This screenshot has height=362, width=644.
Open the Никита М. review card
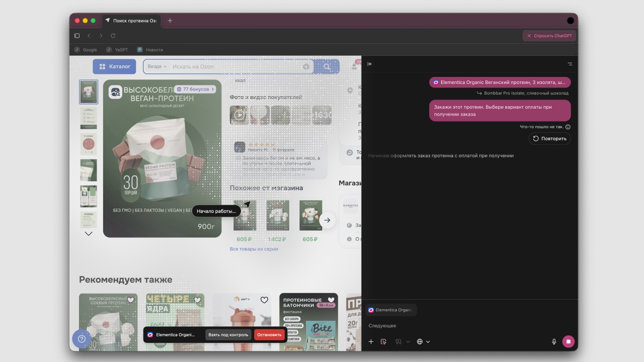(278, 159)
